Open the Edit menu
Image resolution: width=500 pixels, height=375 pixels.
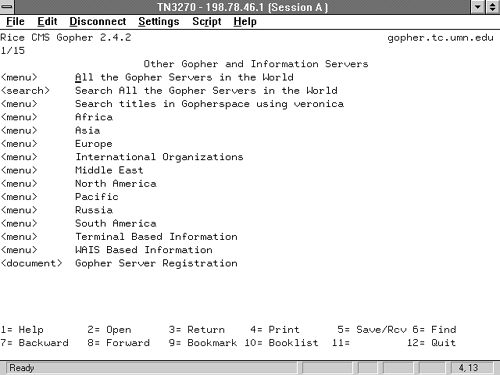pyautogui.click(x=47, y=22)
